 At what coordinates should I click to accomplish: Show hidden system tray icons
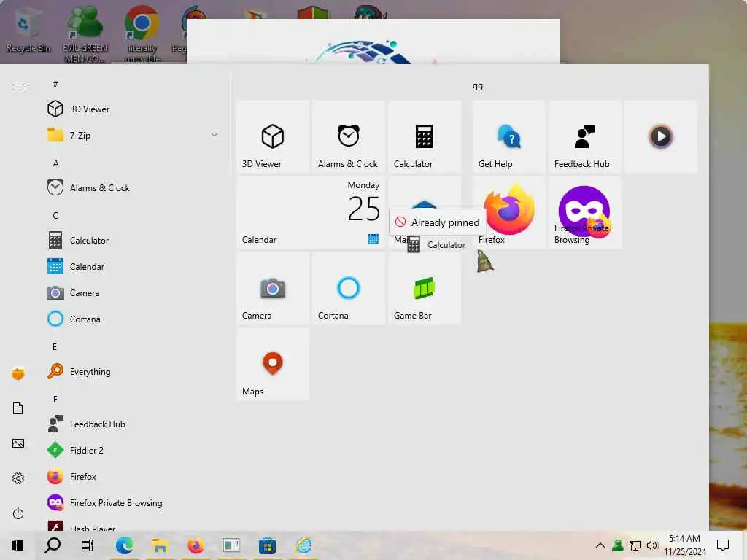[600, 545]
